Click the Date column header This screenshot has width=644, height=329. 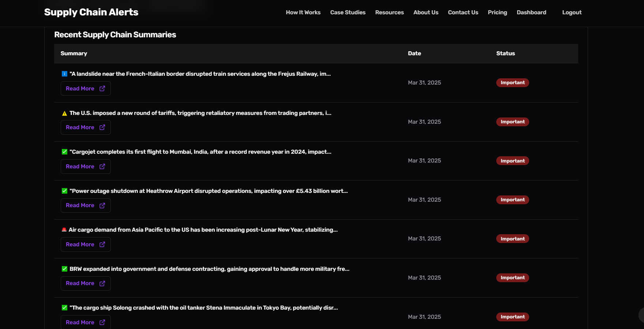414,53
